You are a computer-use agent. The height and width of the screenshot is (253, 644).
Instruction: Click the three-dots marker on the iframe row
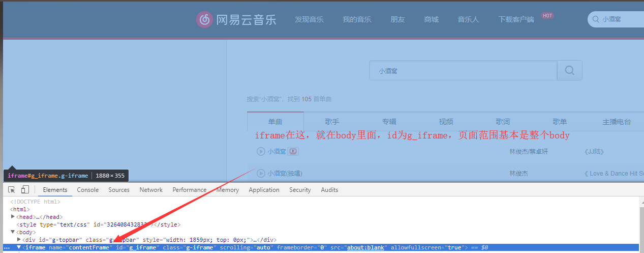tap(7, 248)
